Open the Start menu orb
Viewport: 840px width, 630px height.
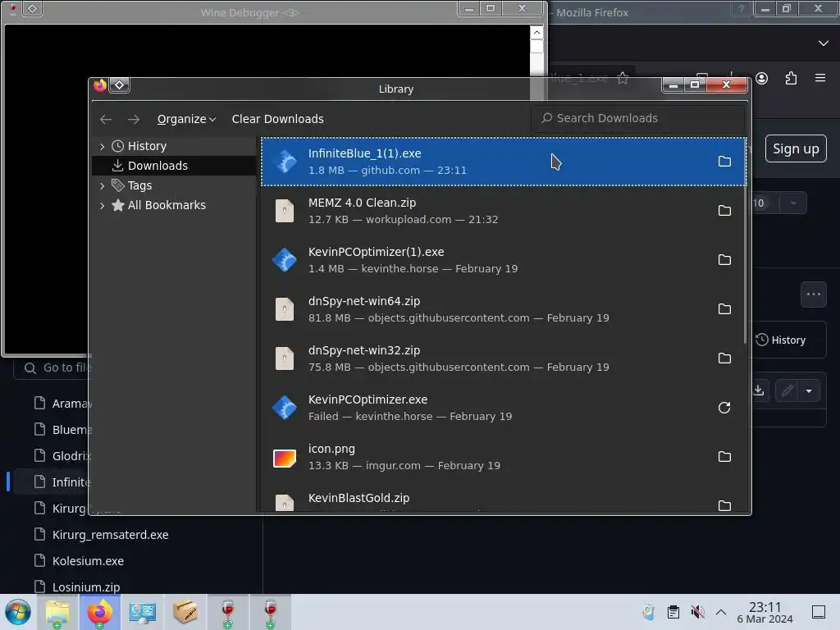point(18,612)
